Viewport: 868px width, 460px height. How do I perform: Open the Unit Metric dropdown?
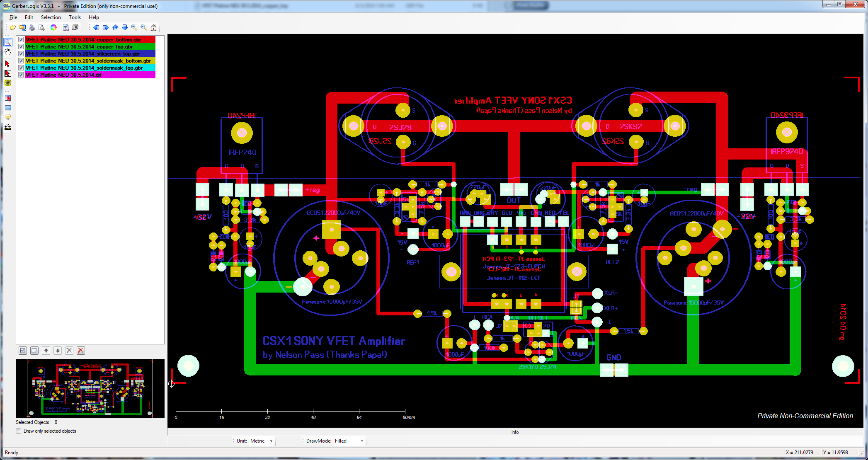(x=262, y=441)
